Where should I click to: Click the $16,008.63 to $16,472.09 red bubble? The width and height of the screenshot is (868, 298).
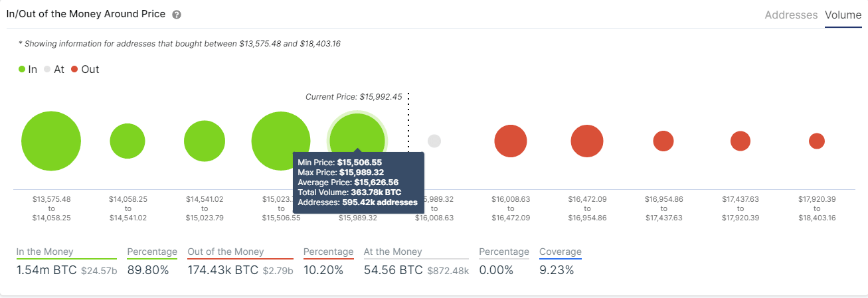pos(511,141)
